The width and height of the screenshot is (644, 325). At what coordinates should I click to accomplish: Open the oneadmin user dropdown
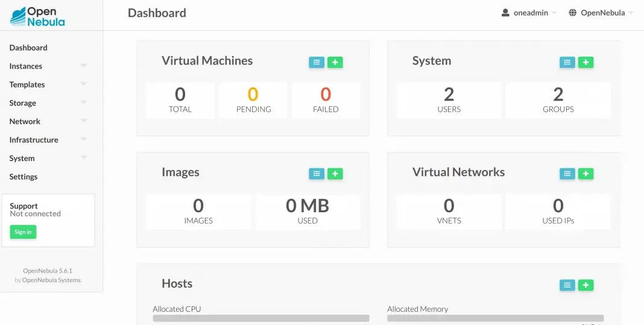pyautogui.click(x=529, y=13)
